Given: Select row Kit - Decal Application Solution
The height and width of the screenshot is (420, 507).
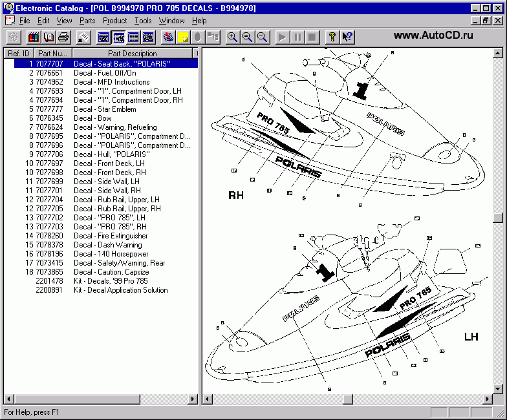Looking at the screenshot, I should (101, 290).
